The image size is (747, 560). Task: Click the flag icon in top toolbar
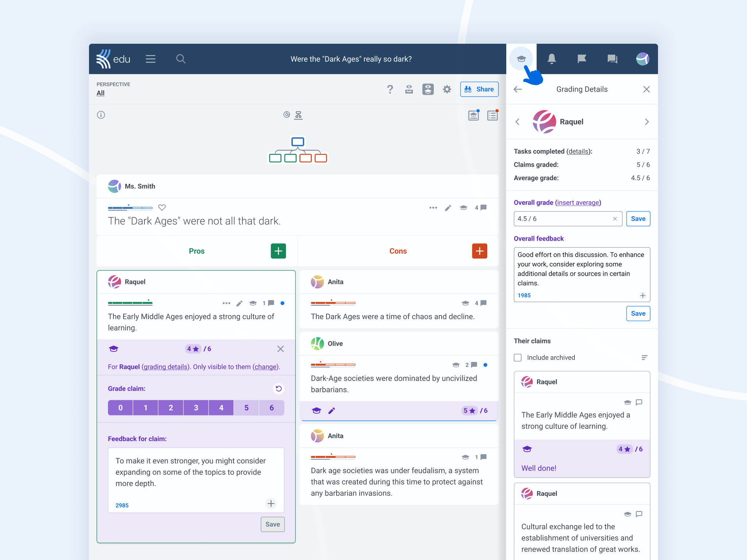click(x=582, y=58)
